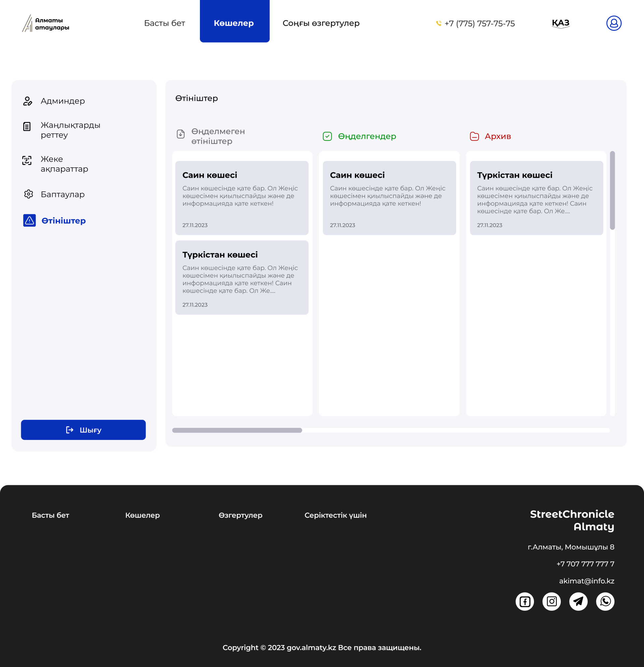Switch to the Көшелер tab

[x=234, y=23]
